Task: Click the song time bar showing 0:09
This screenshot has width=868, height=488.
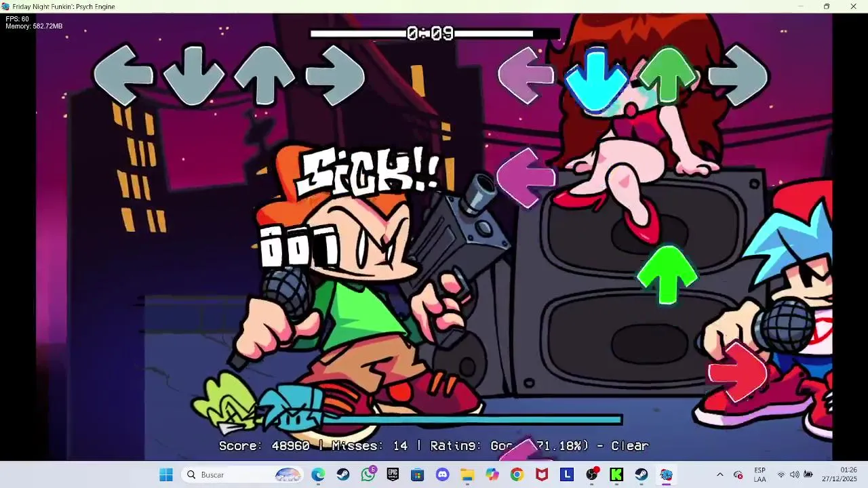Action: click(x=434, y=33)
